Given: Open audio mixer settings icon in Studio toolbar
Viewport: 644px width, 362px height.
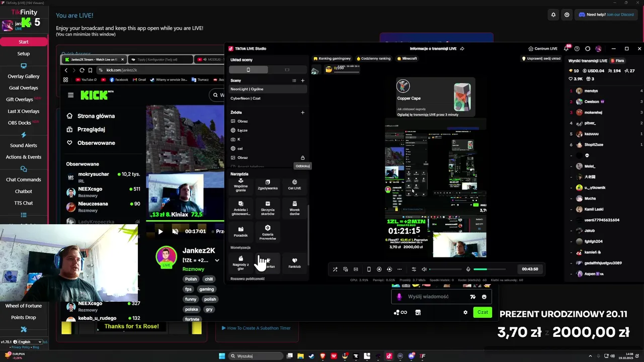Looking at the screenshot, I should point(414,269).
